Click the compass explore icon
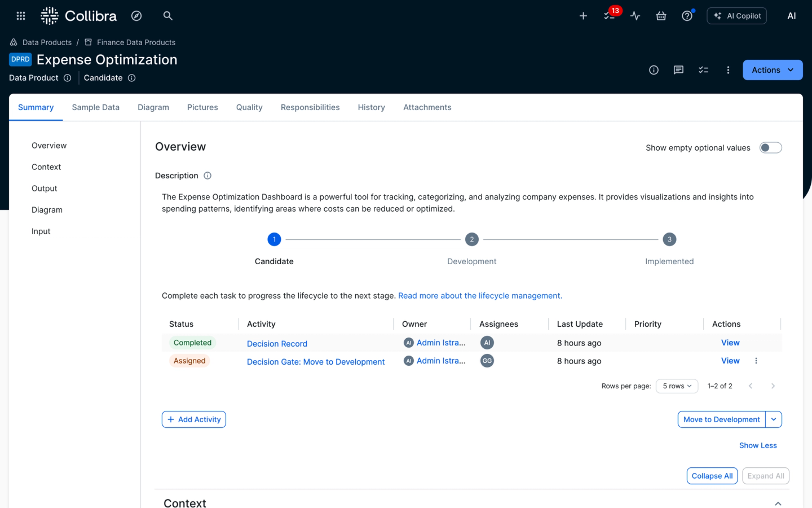The image size is (812, 508). [136, 16]
